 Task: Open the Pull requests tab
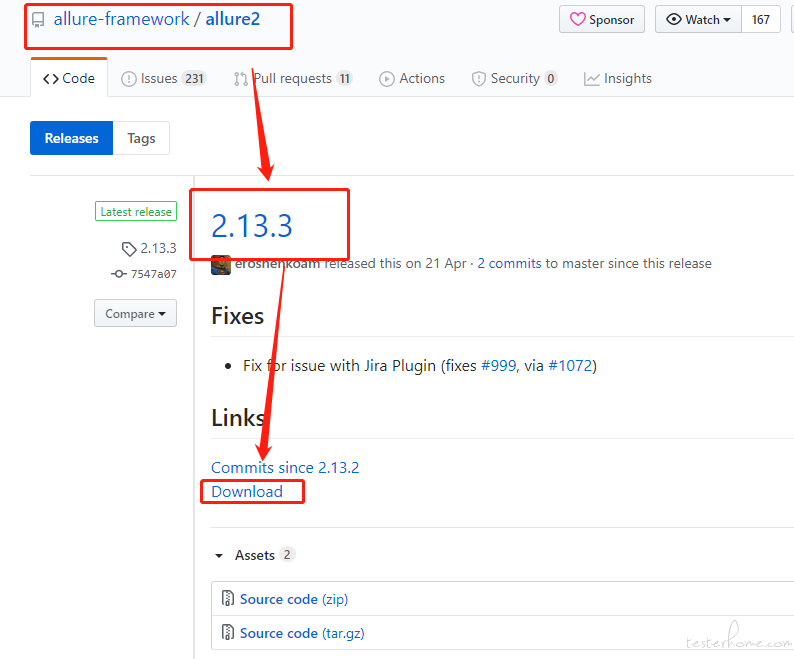click(x=293, y=79)
